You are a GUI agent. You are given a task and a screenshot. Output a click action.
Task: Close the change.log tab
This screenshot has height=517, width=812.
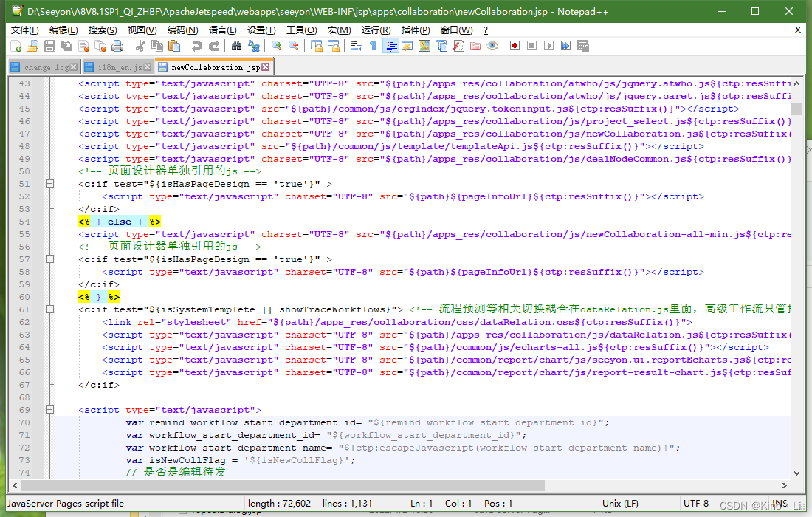pyautogui.click(x=73, y=66)
